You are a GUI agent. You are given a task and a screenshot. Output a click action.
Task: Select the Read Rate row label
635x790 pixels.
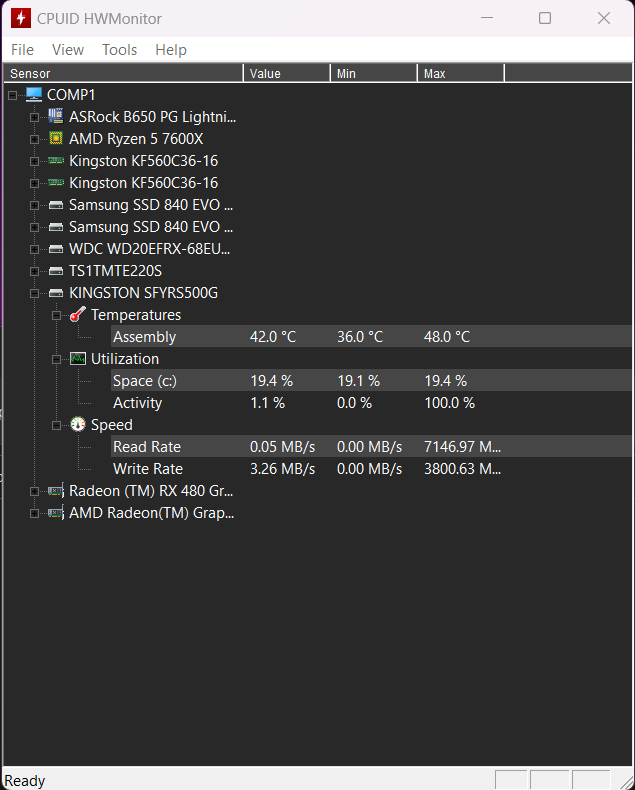(147, 447)
